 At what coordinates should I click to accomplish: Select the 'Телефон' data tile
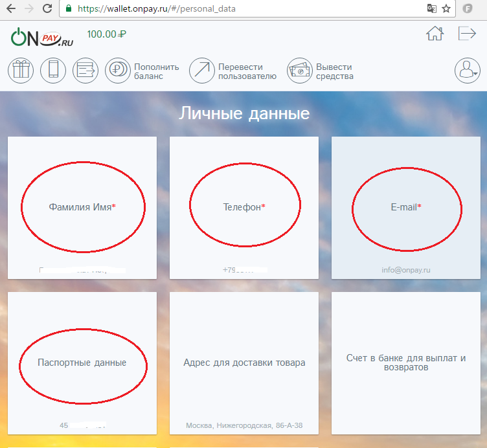point(244,207)
